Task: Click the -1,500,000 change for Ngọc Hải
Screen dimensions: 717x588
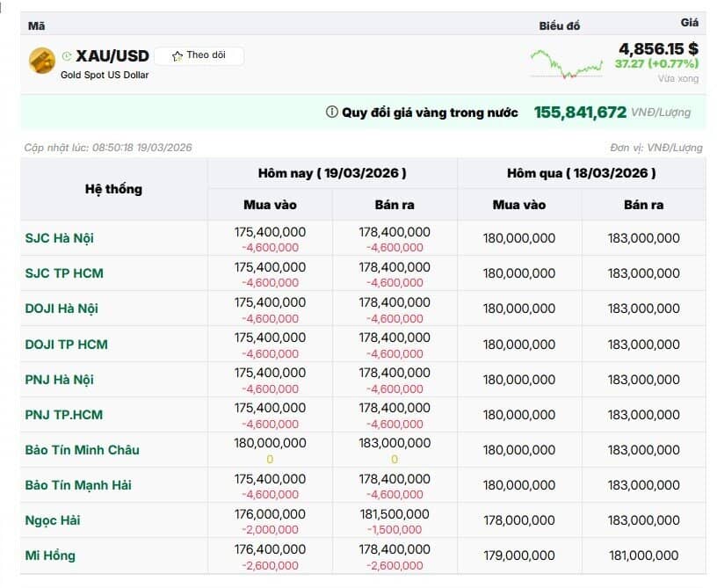Action: coord(395,530)
